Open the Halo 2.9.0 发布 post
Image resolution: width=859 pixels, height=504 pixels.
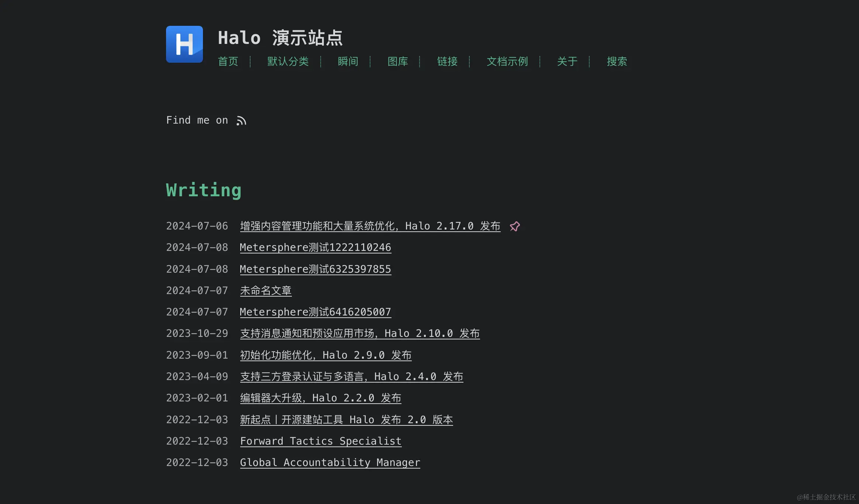coord(325,355)
